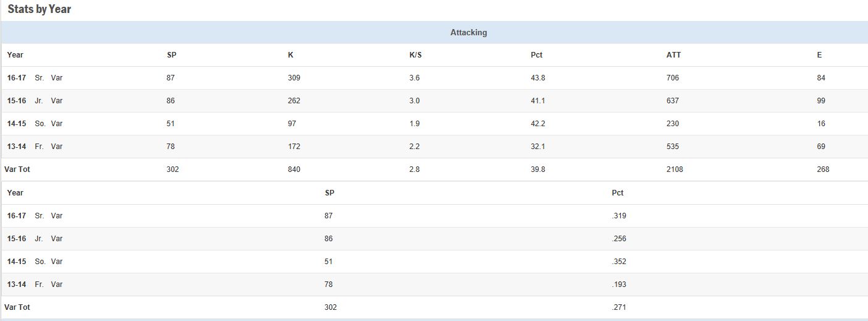The image size is (868, 321).
Task: Click the K kills column header
Action: coord(290,55)
